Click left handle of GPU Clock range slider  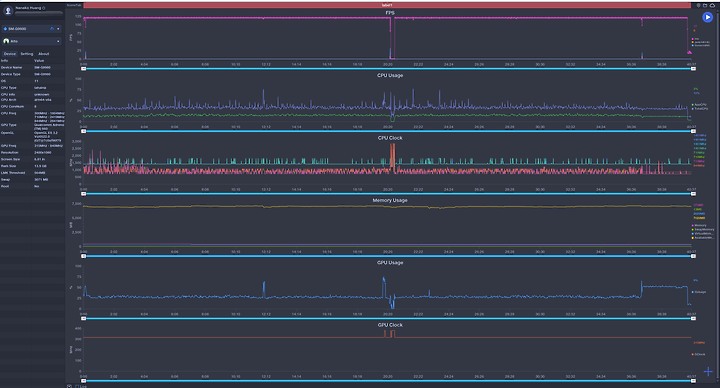84,381
